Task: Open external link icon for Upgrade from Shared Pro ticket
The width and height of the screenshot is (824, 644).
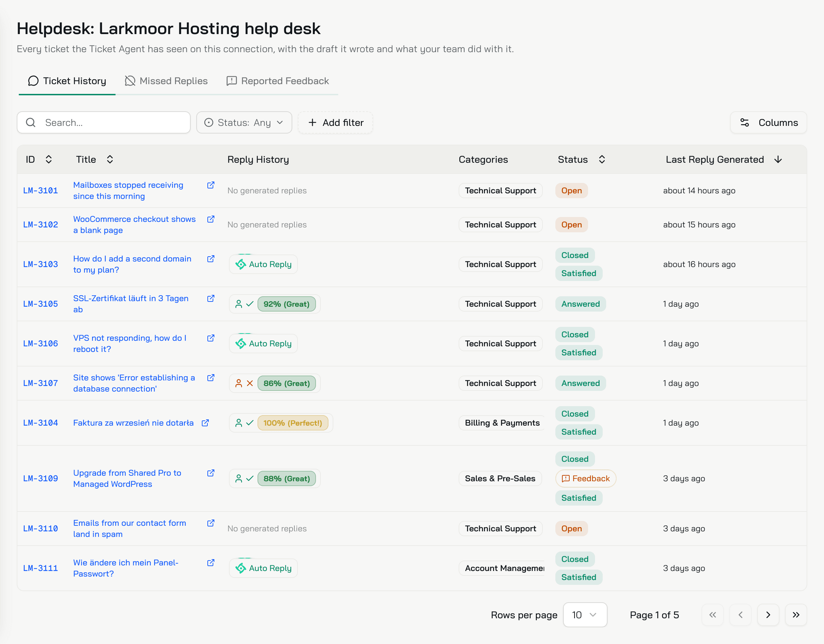Action: (x=211, y=473)
